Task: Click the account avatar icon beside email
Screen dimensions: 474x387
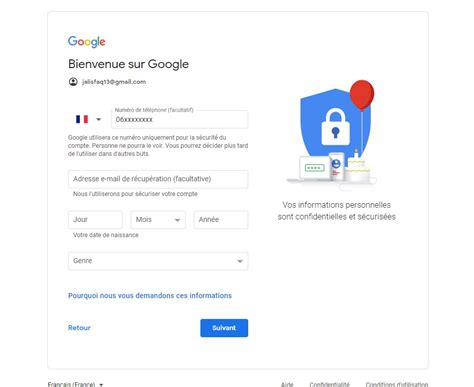Action: coord(73,82)
